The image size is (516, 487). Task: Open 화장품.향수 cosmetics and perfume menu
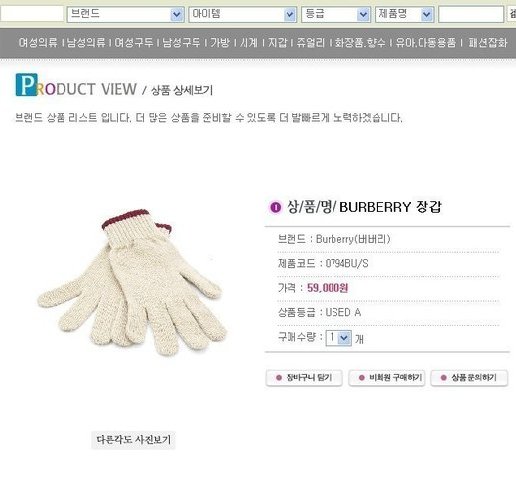pos(360,43)
